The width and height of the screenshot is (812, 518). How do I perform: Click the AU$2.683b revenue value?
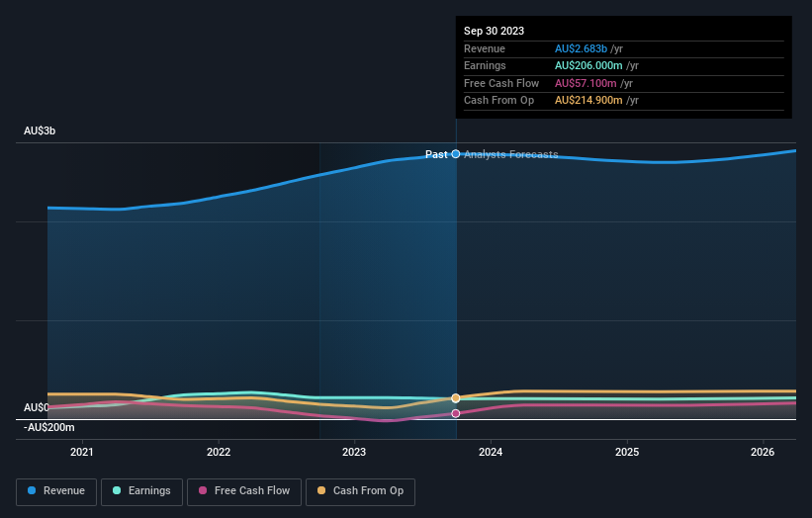coord(581,48)
